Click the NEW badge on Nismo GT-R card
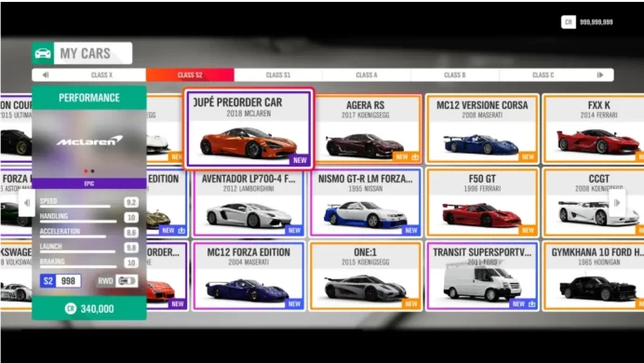Screen dimensions: 644x363 pos(410,231)
